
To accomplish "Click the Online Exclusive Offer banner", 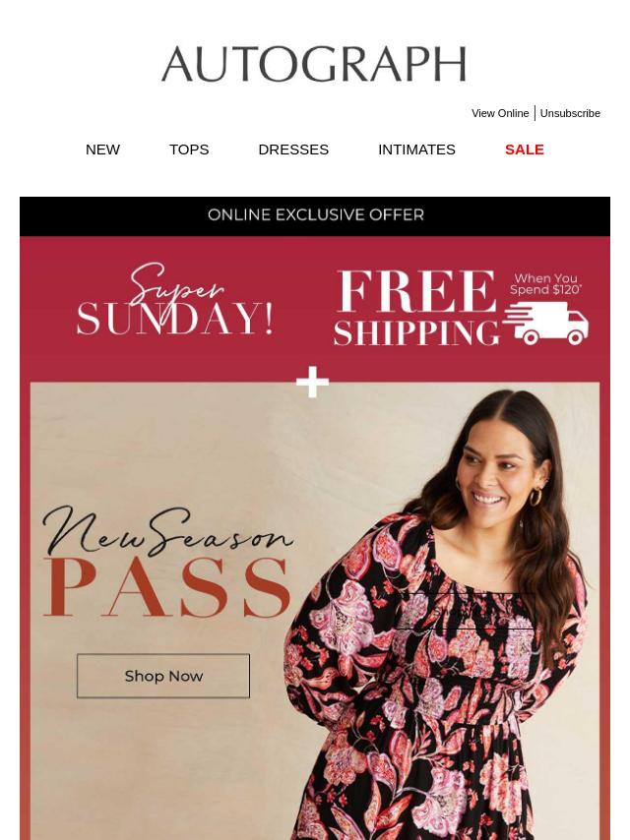I will coord(315,215).
